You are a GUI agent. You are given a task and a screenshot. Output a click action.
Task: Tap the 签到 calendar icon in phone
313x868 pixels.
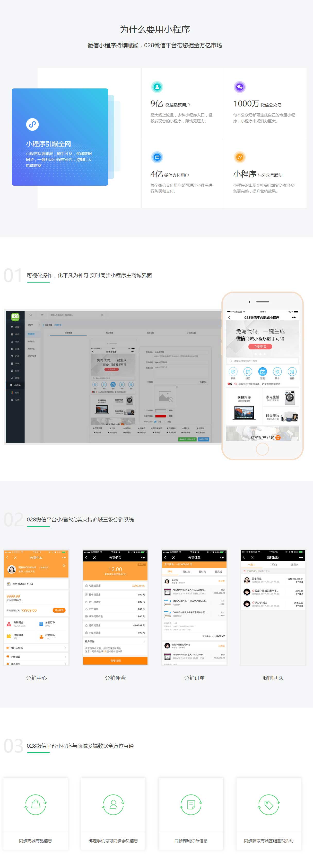(x=262, y=372)
